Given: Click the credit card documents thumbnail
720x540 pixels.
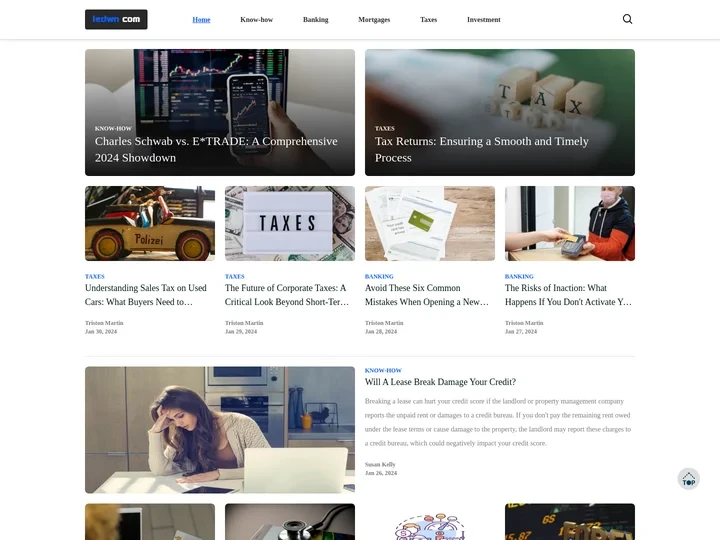Looking at the screenshot, I should coord(430,223).
